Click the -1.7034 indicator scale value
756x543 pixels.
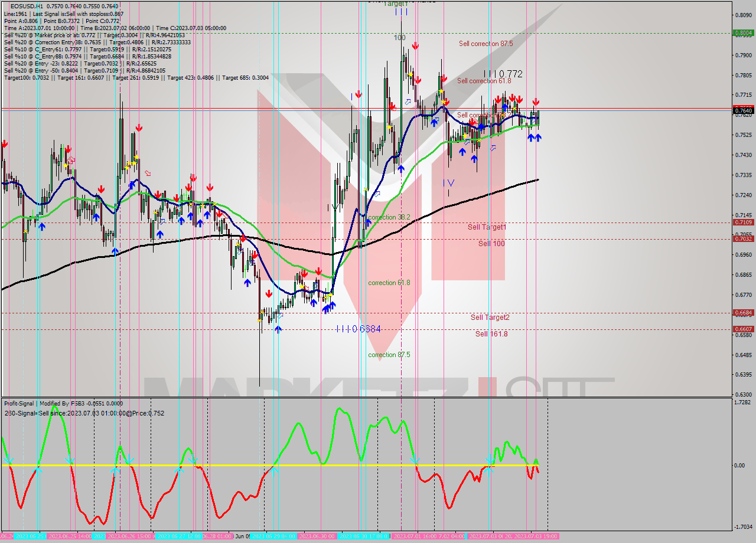(744, 526)
